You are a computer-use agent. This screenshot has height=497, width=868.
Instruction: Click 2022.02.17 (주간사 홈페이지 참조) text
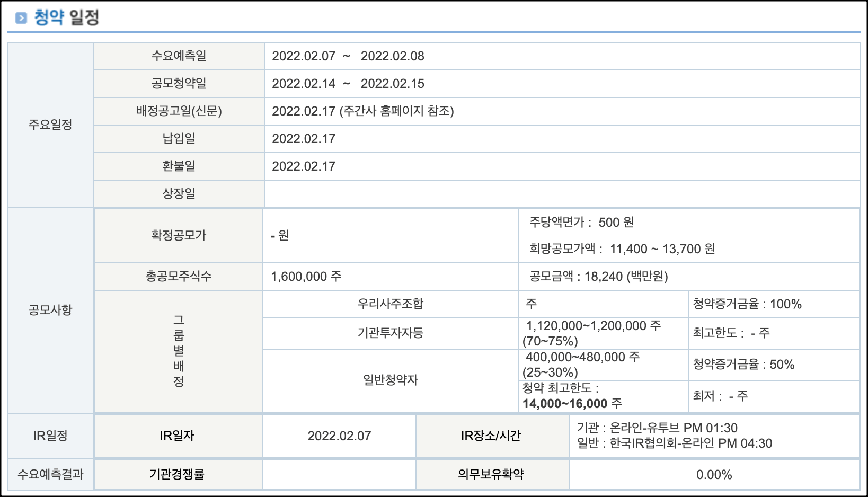pos(363,111)
